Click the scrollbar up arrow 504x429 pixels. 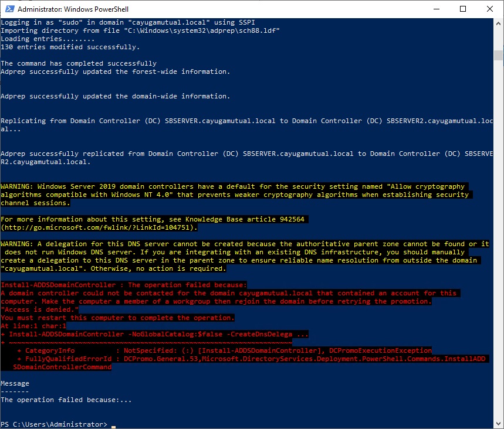[x=498, y=23]
